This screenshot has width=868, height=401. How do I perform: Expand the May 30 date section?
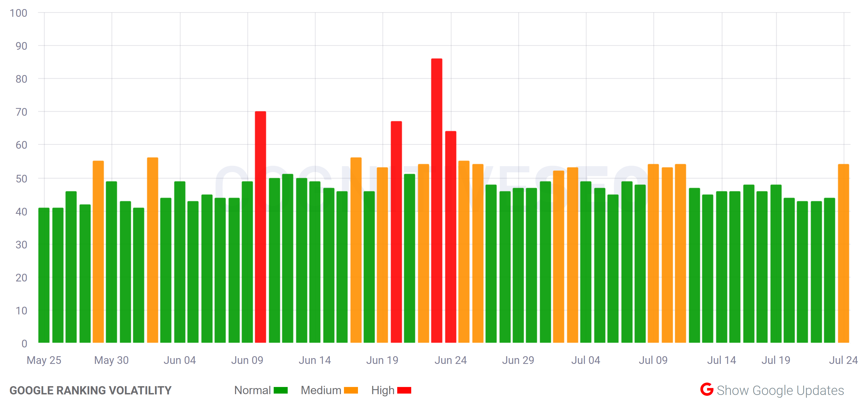coord(111,360)
